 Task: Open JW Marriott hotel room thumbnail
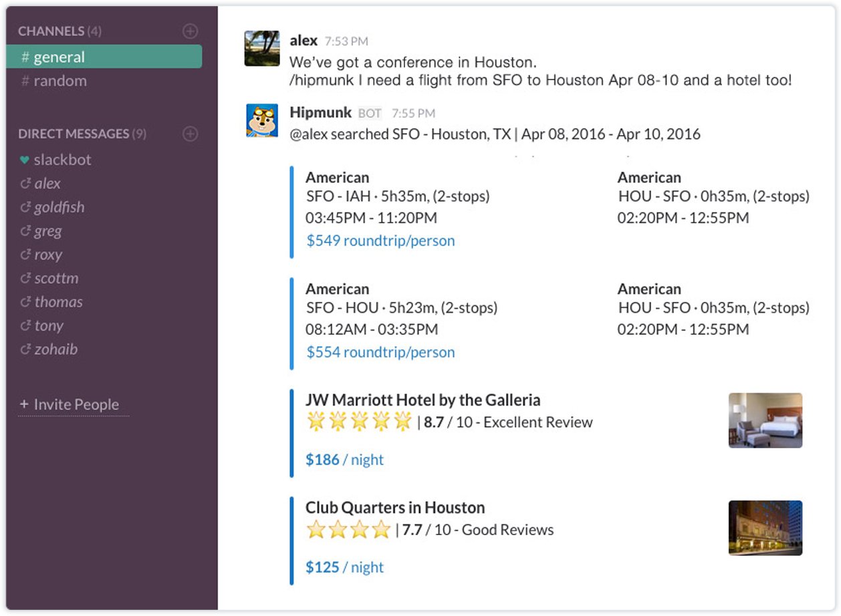[765, 420]
